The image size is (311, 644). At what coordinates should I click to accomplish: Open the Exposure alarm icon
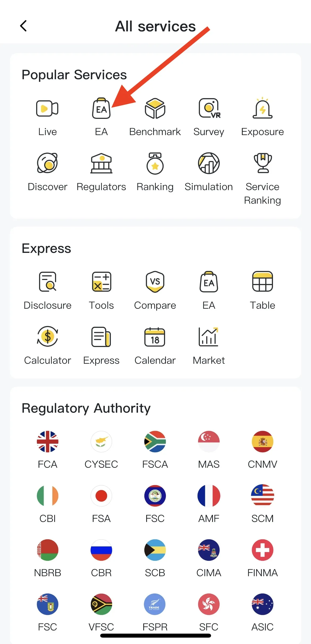point(262,108)
